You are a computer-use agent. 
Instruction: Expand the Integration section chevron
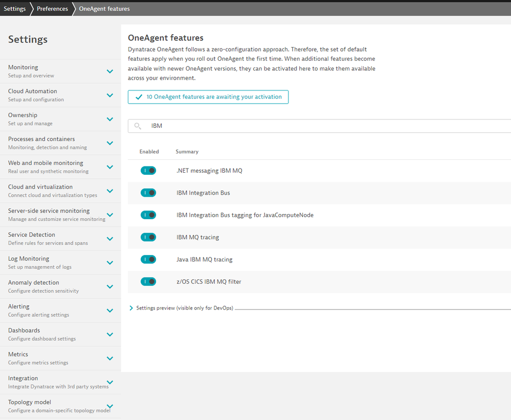109,382
